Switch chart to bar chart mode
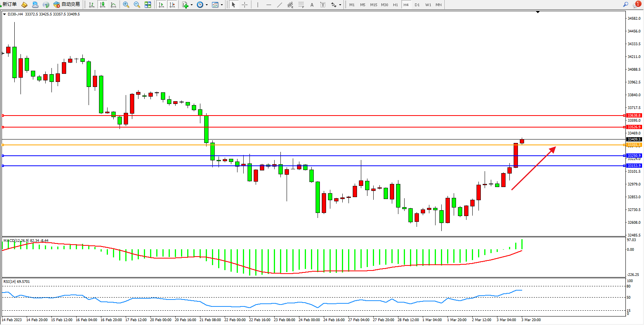The image size is (644, 325). click(92, 5)
